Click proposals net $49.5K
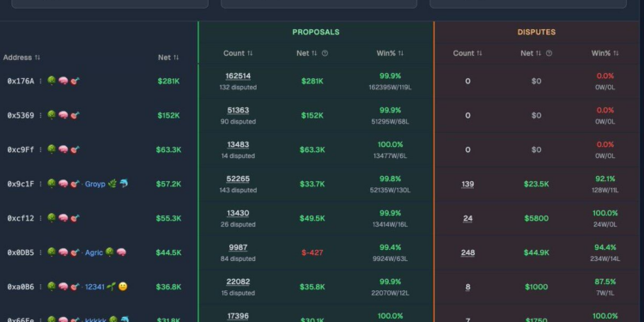The height and width of the screenshot is (322, 644). pos(313,218)
